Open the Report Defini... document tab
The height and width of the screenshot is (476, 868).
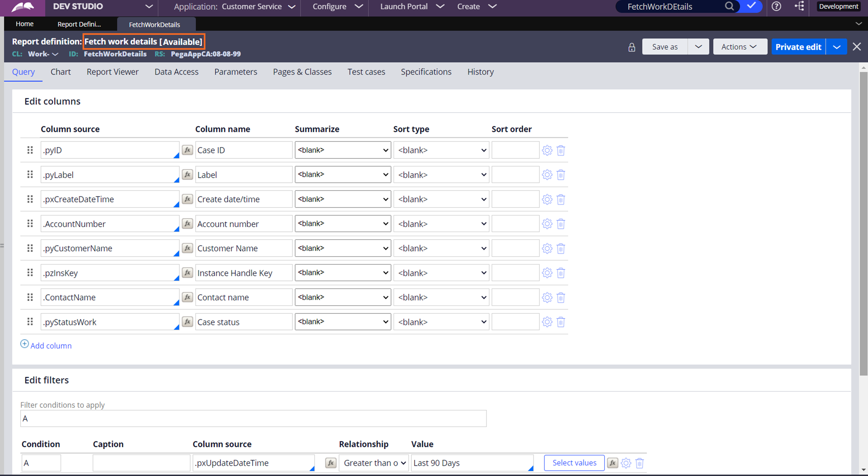point(79,24)
